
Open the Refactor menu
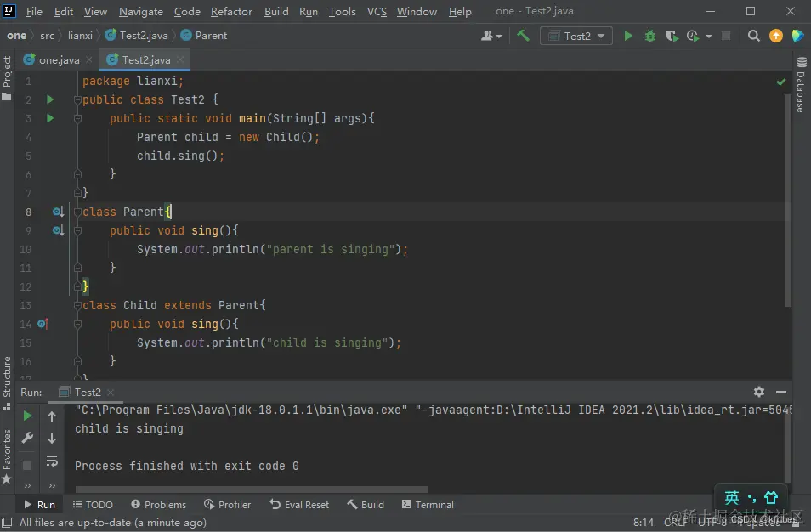coord(231,11)
